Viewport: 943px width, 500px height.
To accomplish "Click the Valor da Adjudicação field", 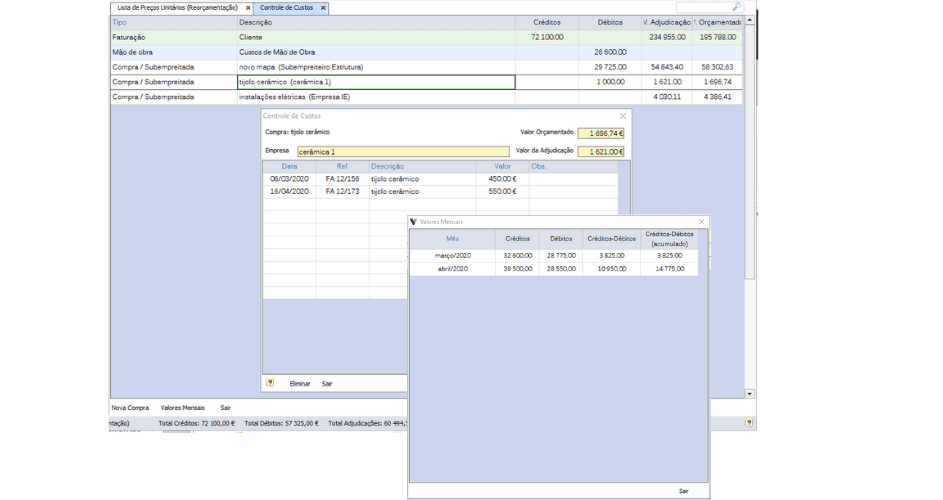I will pyautogui.click(x=600, y=151).
